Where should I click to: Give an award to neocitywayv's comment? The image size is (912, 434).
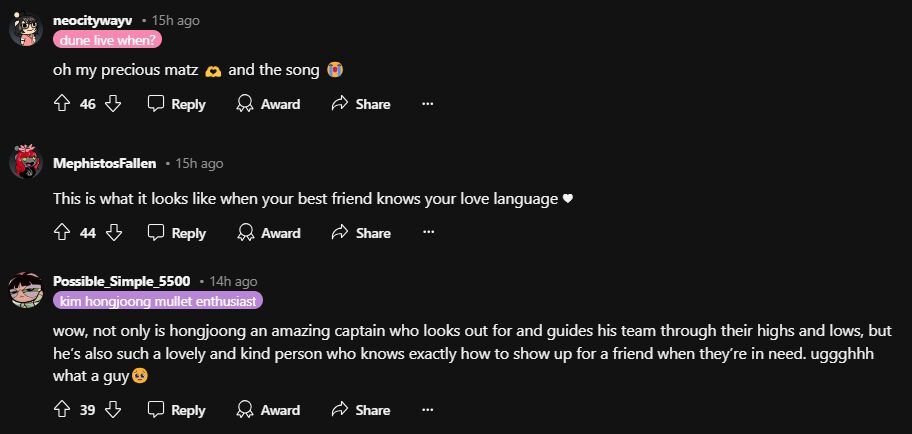click(268, 104)
